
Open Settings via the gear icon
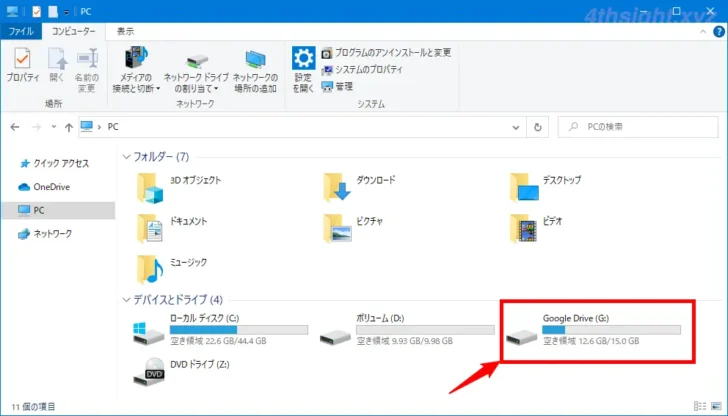click(303, 70)
